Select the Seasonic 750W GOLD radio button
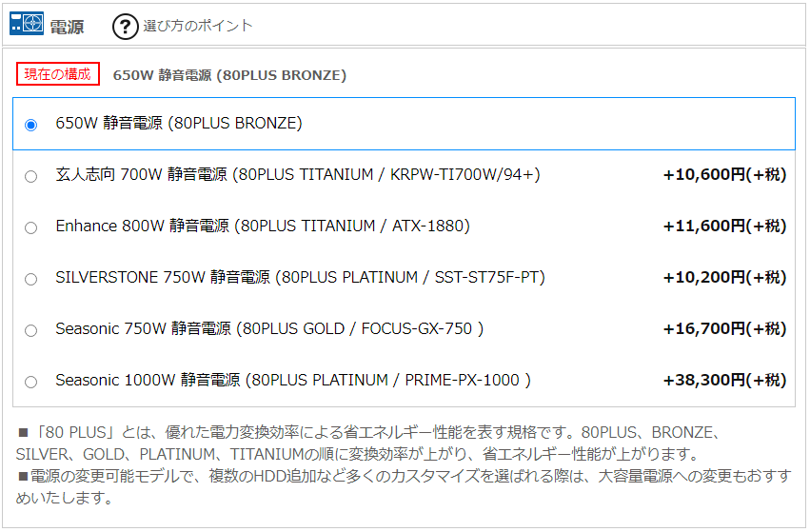810x532 pixels. (x=31, y=330)
